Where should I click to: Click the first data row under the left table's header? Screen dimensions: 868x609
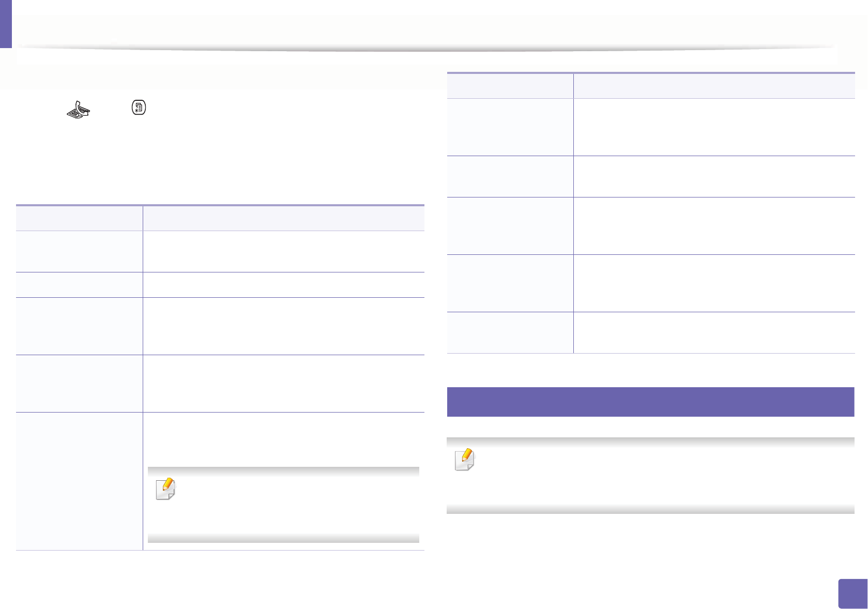click(x=220, y=252)
